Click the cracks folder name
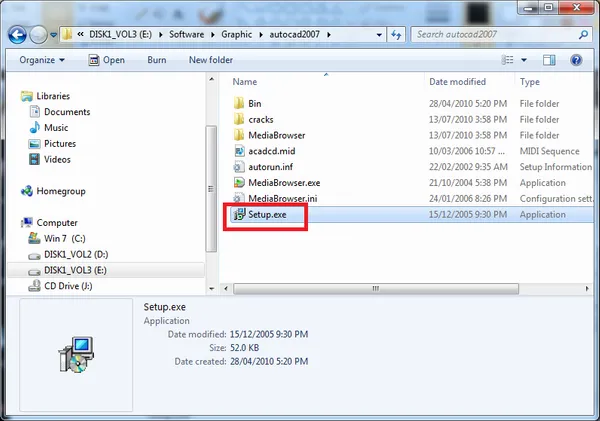Image resolution: width=600 pixels, height=421 pixels. 261,119
